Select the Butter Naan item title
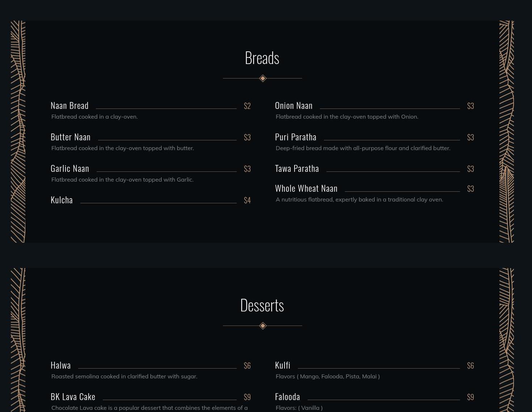Viewport: 532px width, 412px height. click(71, 137)
